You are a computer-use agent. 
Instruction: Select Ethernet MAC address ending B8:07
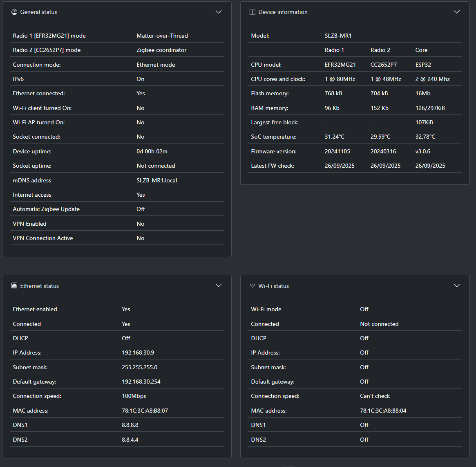pos(145,411)
